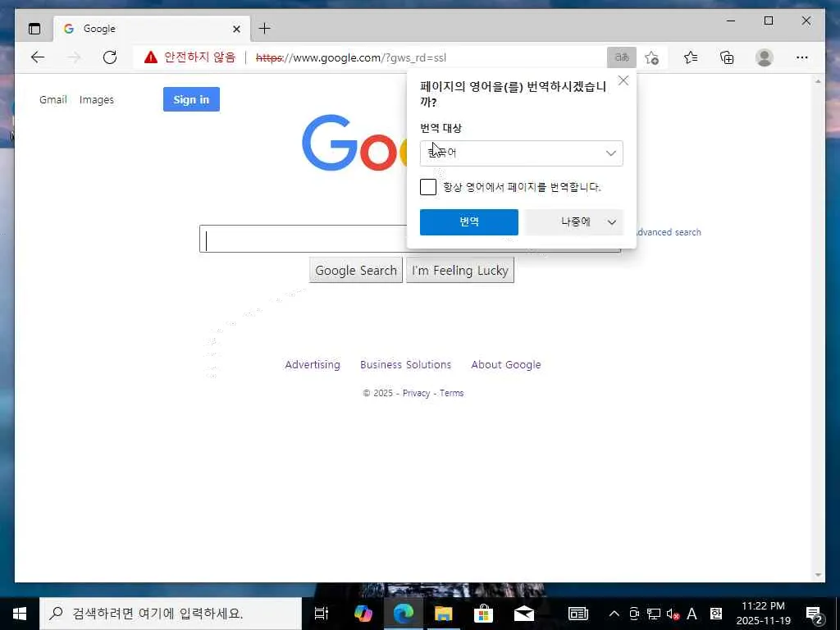Open the Favorites list icon
The image size is (840, 630).
pyautogui.click(x=691, y=57)
